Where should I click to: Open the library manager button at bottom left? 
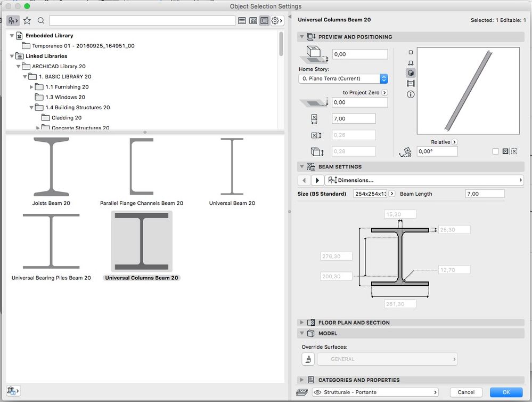13,391
